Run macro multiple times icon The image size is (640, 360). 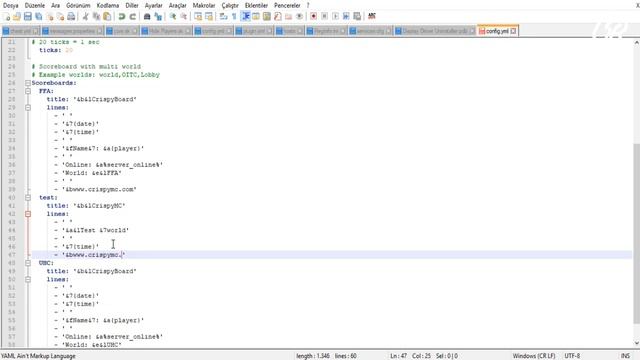[346, 17]
